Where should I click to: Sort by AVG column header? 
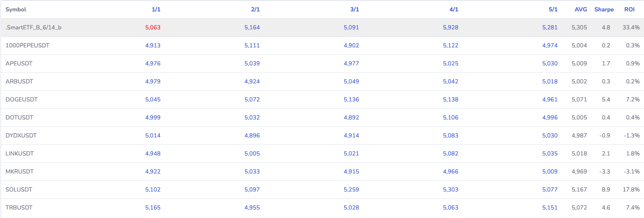coord(580,10)
